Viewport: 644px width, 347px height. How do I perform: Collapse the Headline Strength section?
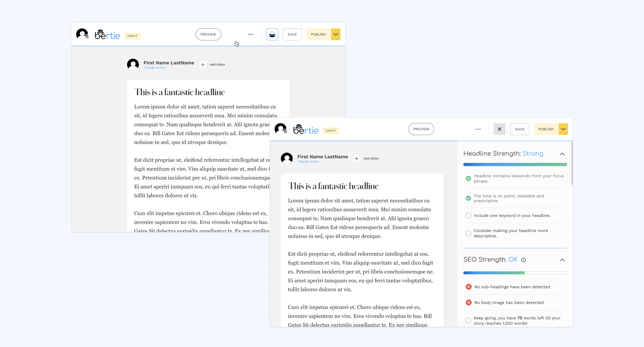point(562,154)
